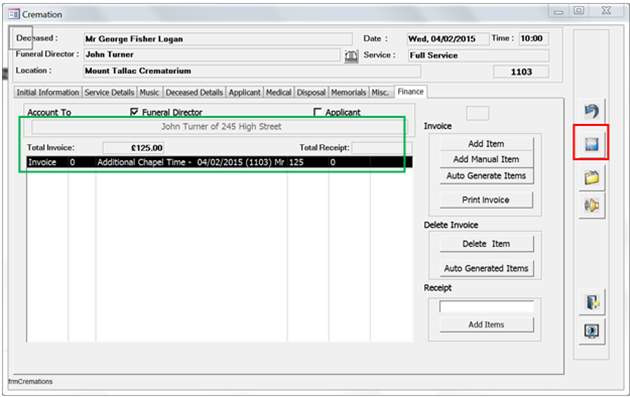Click the monitor screen icon in sidebar
This screenshot has width=630, height=397.
591,331
